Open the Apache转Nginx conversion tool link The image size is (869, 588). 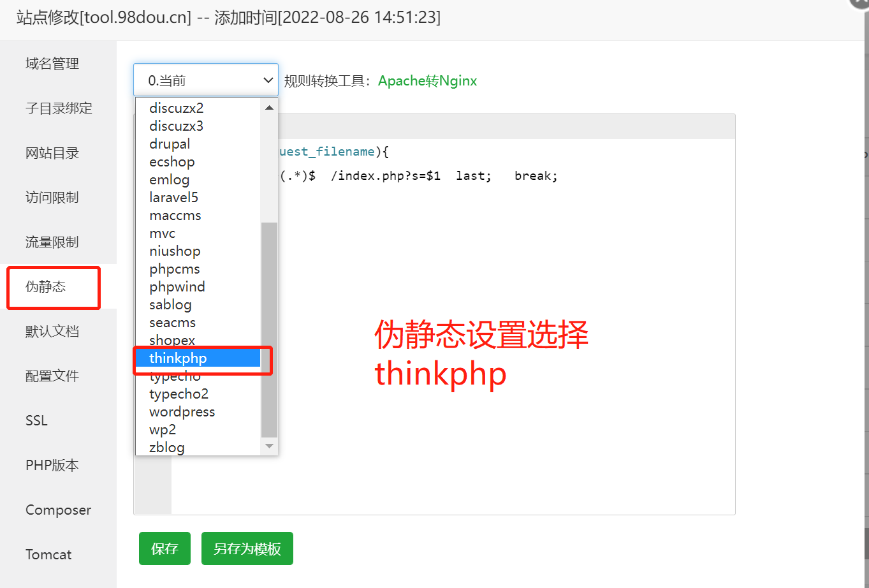pos(427,81)
